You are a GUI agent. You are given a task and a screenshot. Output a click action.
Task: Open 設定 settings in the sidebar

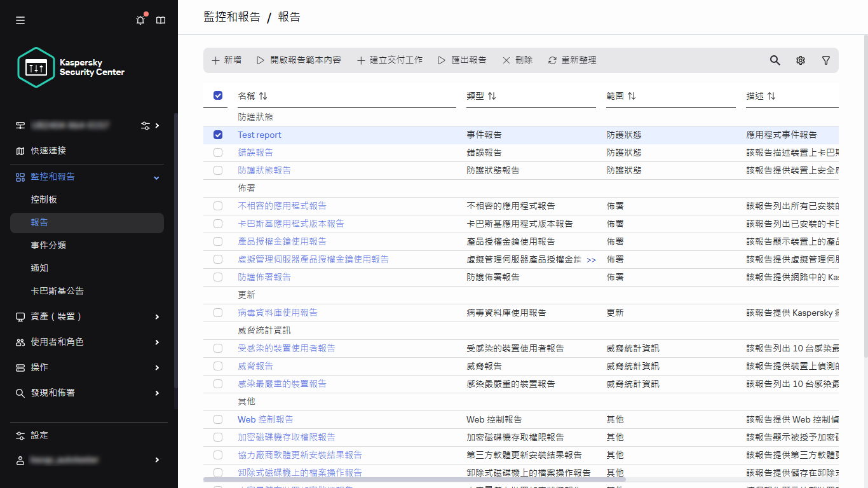tap(39, 435)
